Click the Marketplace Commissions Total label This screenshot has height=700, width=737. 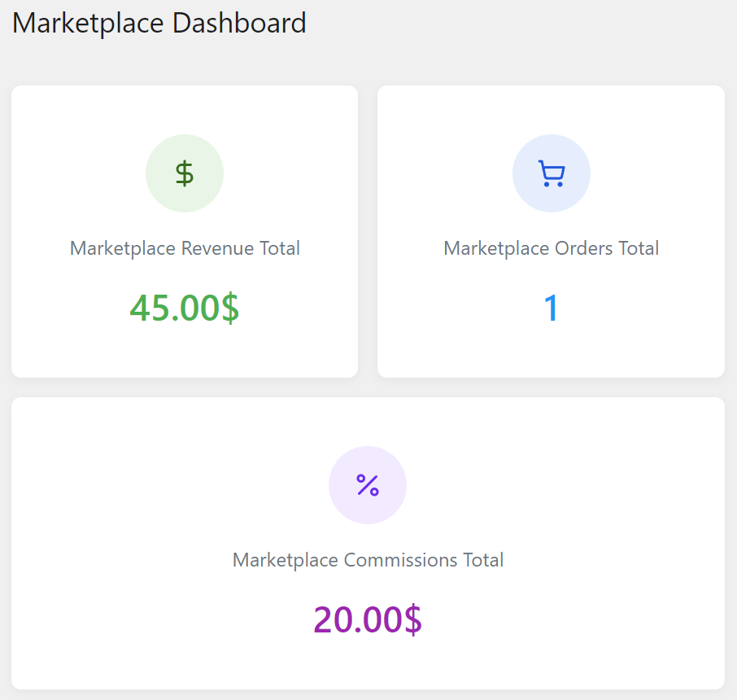(x=368, y=560)
